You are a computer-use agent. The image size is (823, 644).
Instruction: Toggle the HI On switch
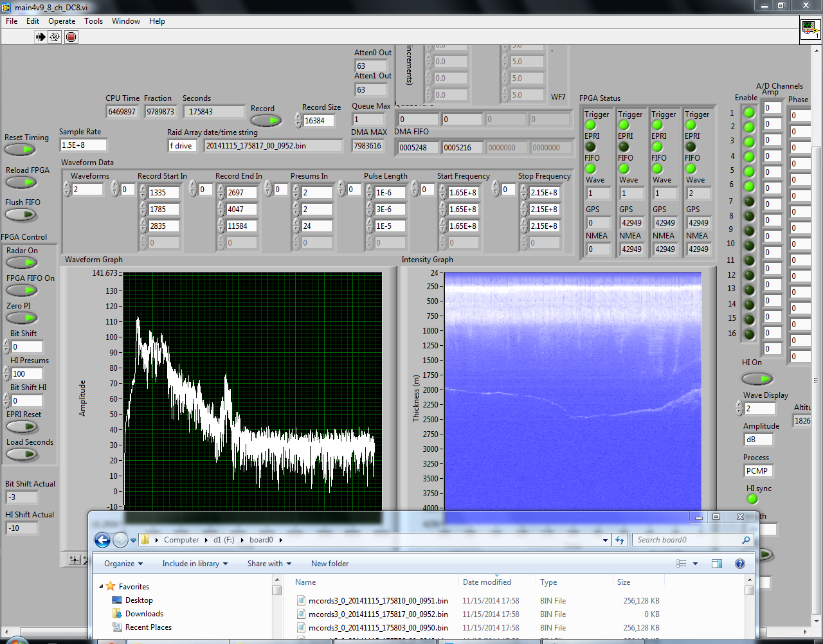pyautogui.click(x=756, y=379)
